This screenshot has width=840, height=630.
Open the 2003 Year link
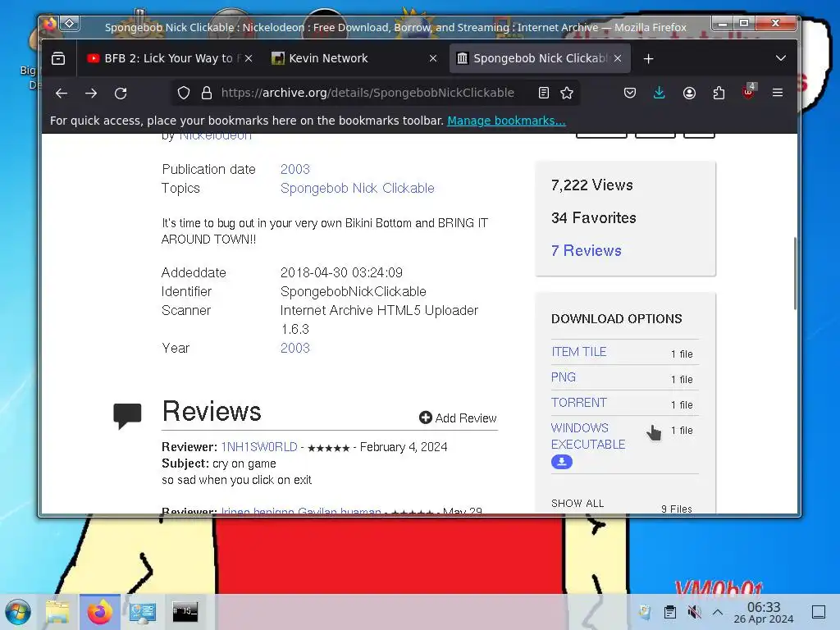pos(295,348)
